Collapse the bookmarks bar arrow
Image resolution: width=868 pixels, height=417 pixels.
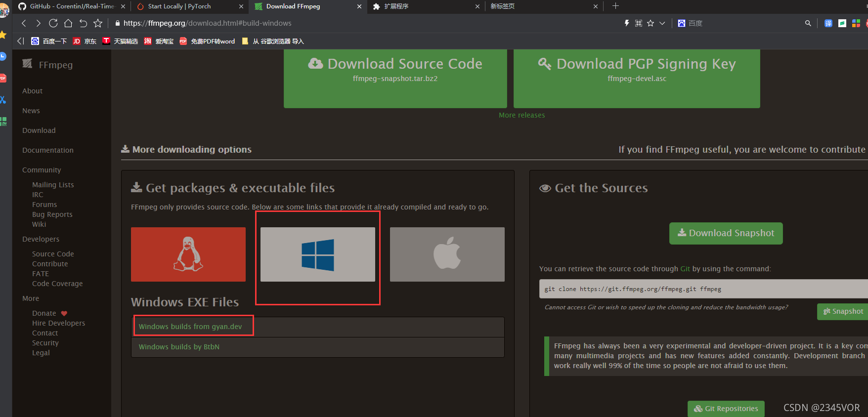pyautogui.click(x=20, y=41)
